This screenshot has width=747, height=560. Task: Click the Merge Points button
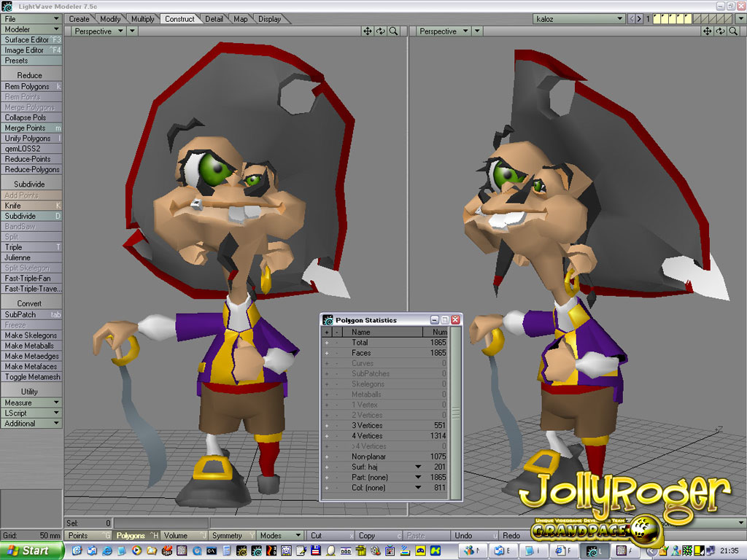point(31,128)
